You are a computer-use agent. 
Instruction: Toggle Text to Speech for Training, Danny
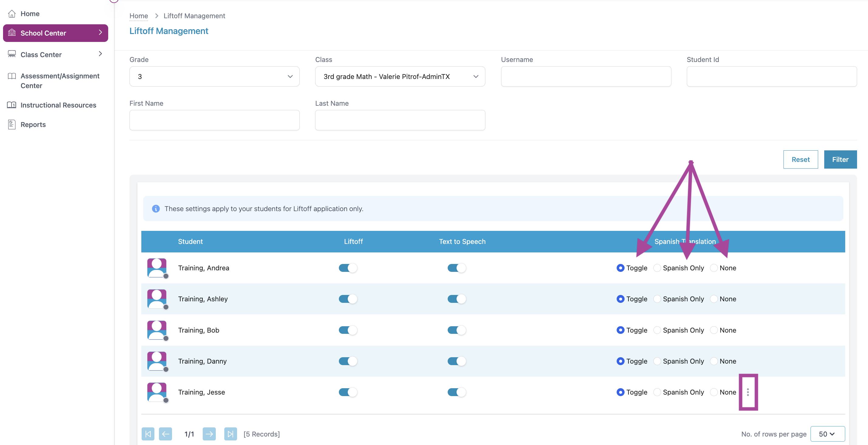pyautogui.click(x=456, y=361)
